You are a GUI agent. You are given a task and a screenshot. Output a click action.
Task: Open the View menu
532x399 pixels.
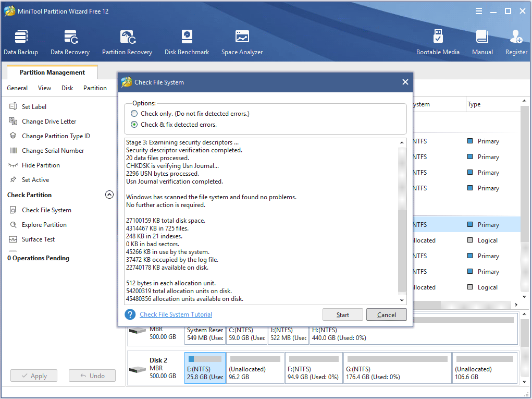click(44, 88)
